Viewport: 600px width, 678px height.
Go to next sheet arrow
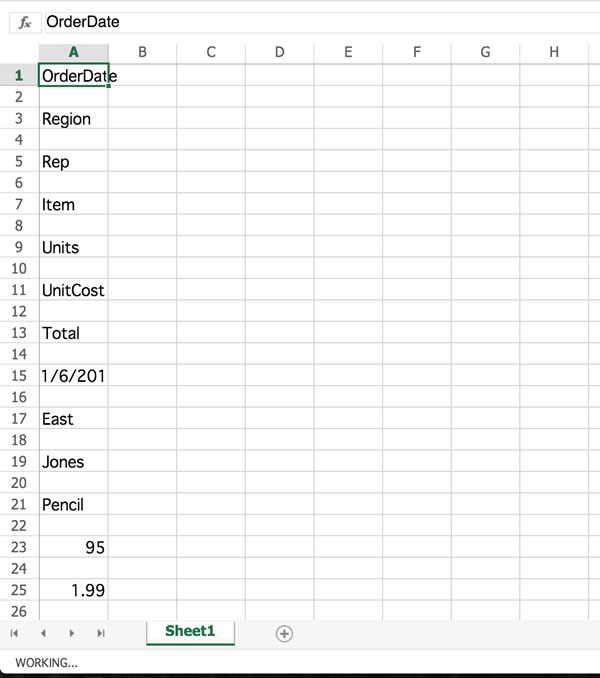72,633
